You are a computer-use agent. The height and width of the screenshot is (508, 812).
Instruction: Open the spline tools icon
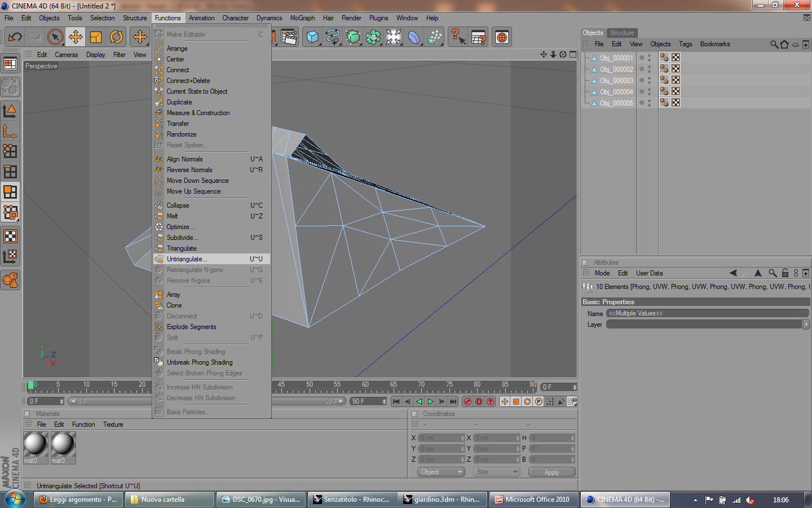click(x=333, y=37)
